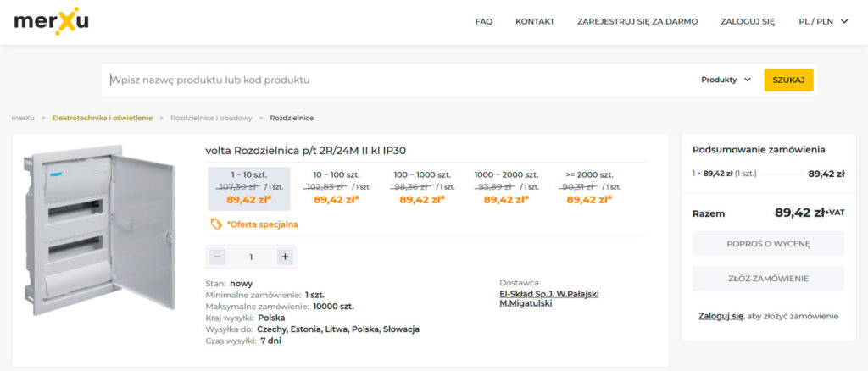The width and height of the screenshot is (868, 371).
Task: Click the merXu logo
Action: coord(51,21)
